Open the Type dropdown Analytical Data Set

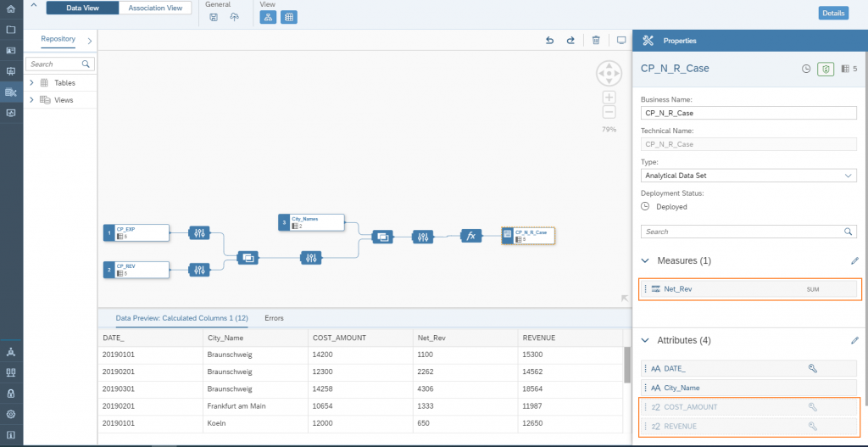[x=748, y=176]
